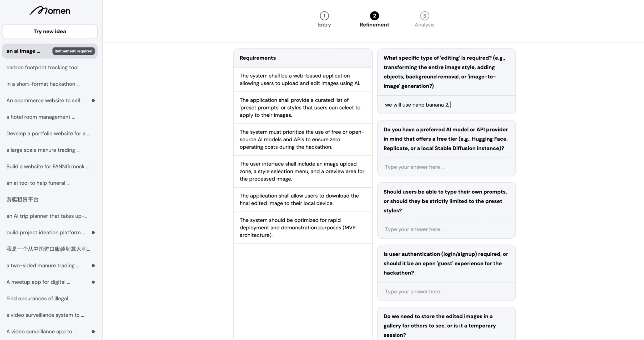644x340 pixels.
Task: Click the dot beside 'a two-sided manure trading'
Action: [x=93, y=266]
